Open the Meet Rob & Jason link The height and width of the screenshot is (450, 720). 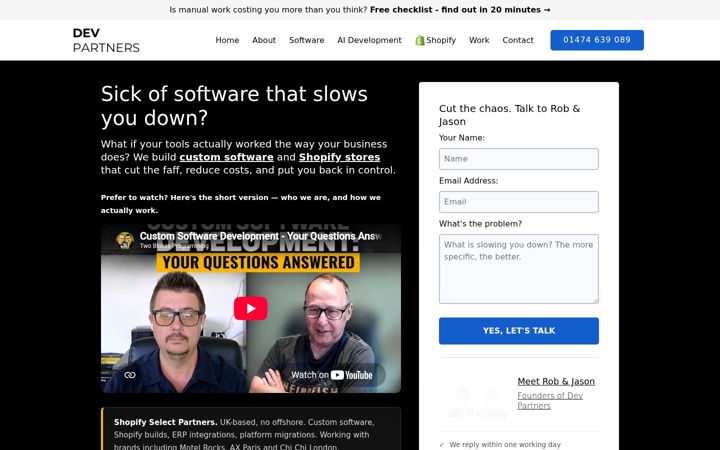(x=556, y=382)
